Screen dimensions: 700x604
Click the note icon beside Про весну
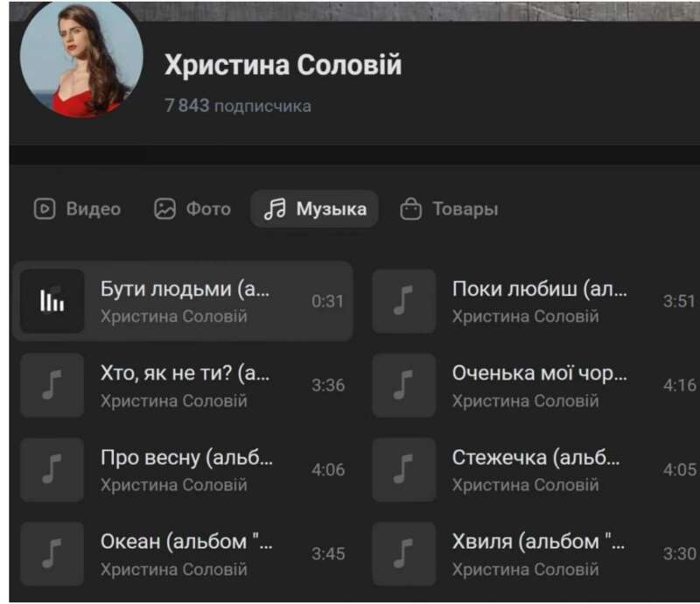52,469
